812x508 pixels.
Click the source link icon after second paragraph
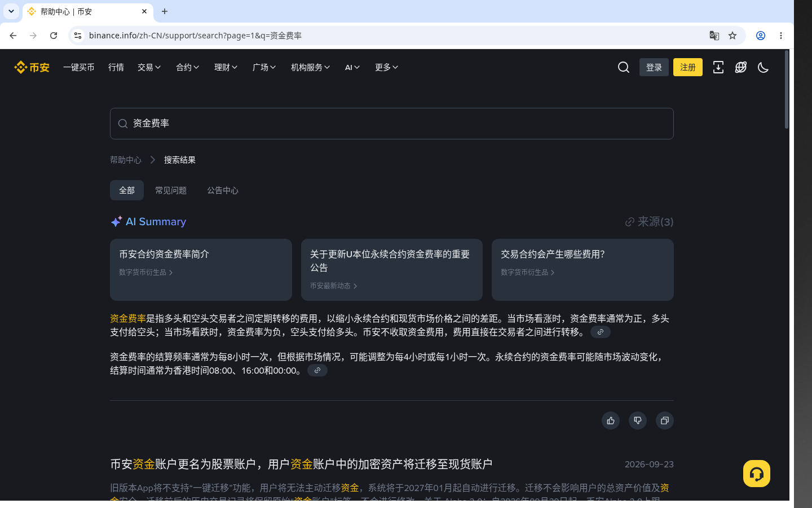317,370
